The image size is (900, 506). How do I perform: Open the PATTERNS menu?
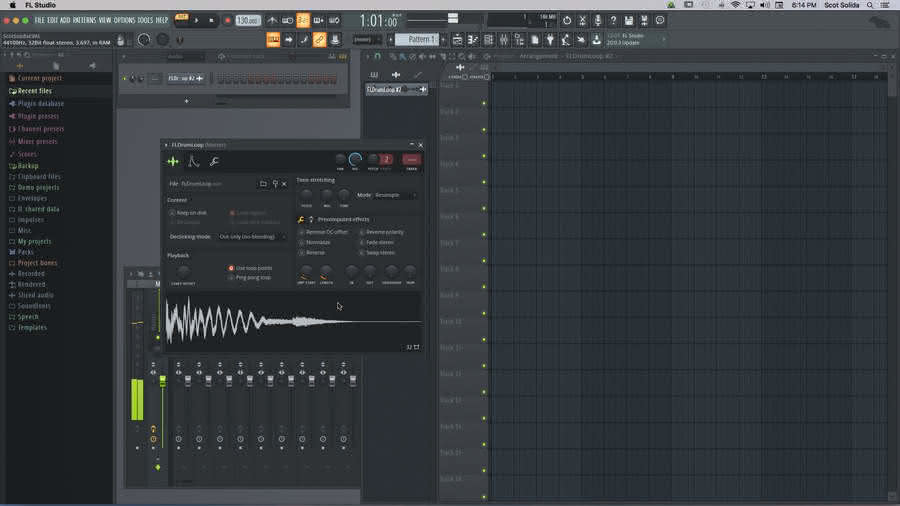pos(84,20)
